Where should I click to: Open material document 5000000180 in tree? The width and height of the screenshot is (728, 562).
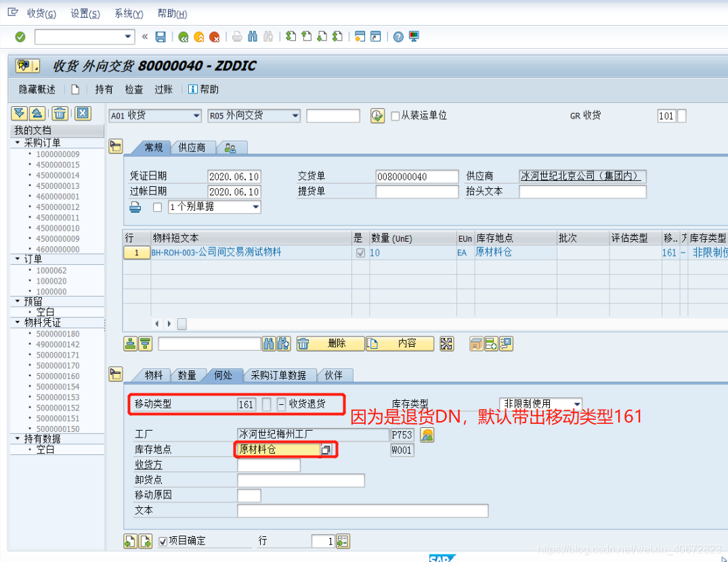tap(58, 334)
